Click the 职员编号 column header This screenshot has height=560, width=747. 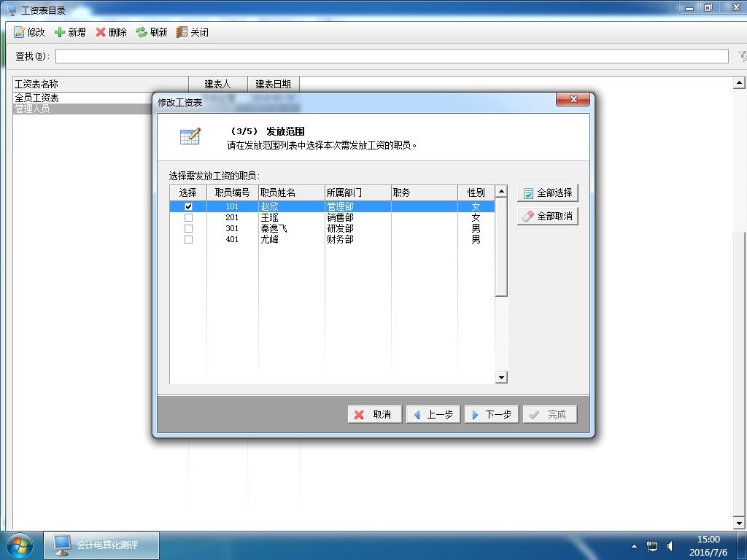[x=233, y=192]
